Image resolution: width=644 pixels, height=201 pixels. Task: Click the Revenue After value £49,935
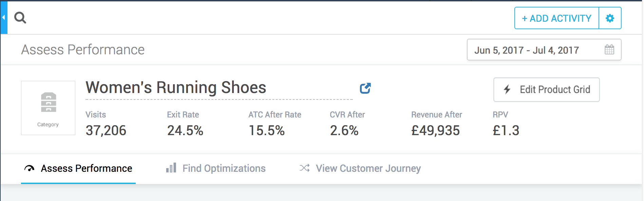click(x=435, y=130)
